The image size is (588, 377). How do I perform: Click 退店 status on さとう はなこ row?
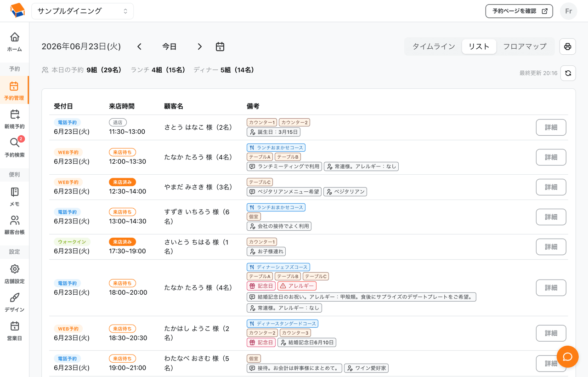click(x=118, y=123)
